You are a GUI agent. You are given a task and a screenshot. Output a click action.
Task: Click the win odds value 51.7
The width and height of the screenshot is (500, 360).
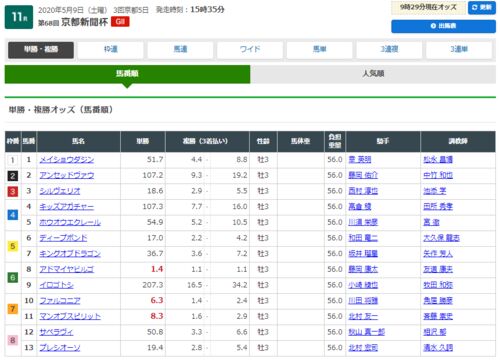[x=155, y=160]
